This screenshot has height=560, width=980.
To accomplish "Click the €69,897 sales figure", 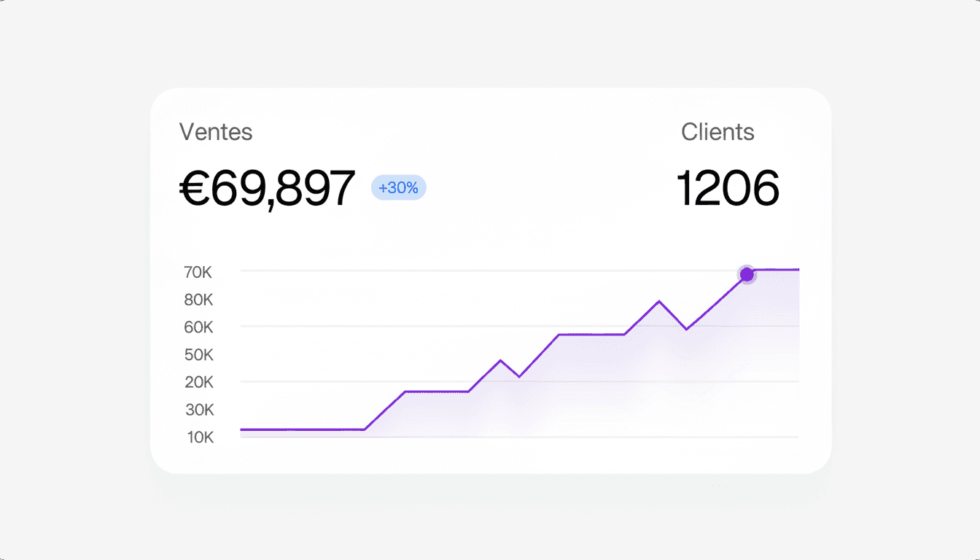I will pos(266,187).
